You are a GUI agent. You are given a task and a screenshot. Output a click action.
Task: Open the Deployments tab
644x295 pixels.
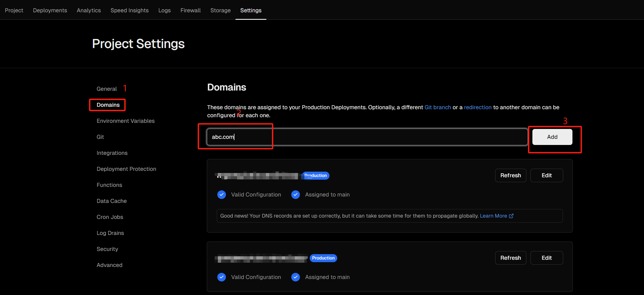(x=50, y=10)
